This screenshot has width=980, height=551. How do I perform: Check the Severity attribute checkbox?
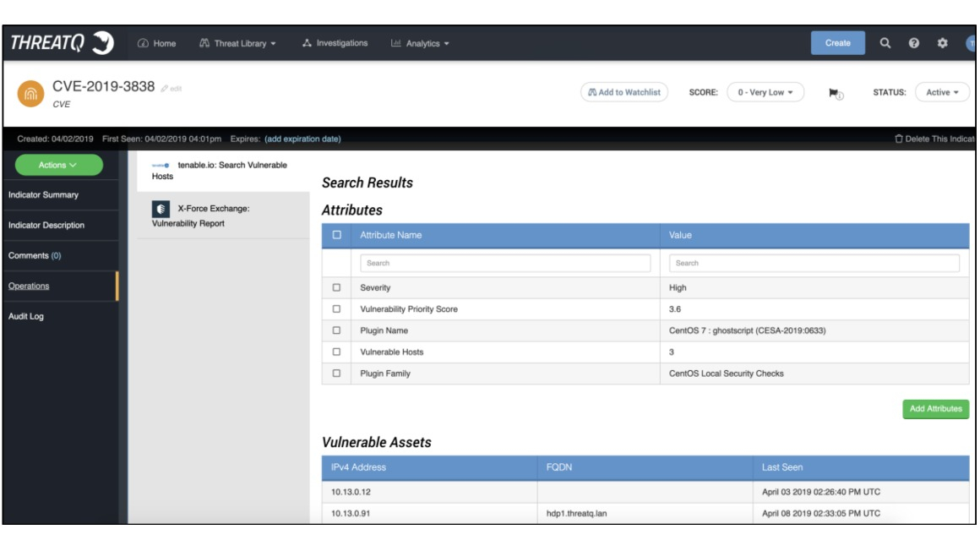[337, 287]
